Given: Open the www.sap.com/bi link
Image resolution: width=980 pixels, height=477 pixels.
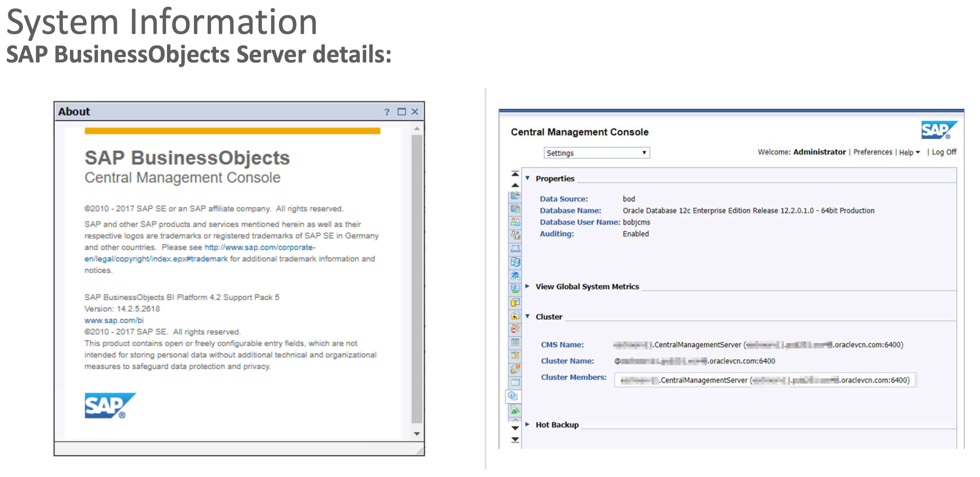Looking at the screenshot, I should click(x=114, y=320).
